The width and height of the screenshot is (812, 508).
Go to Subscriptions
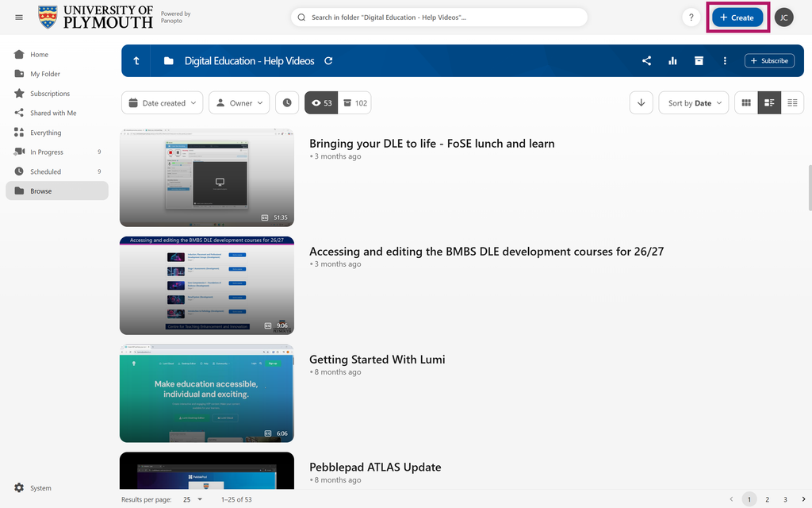point(57,94)
